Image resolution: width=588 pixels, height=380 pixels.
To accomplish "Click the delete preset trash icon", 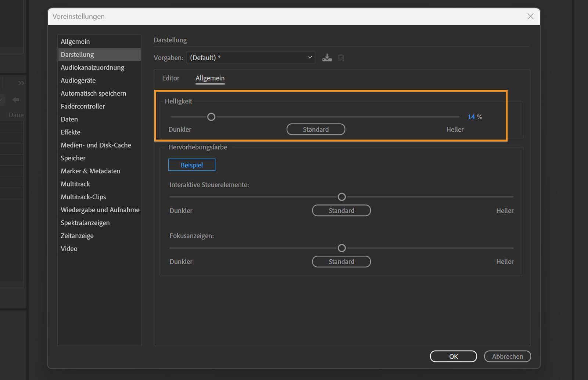I will pos(341,58).
